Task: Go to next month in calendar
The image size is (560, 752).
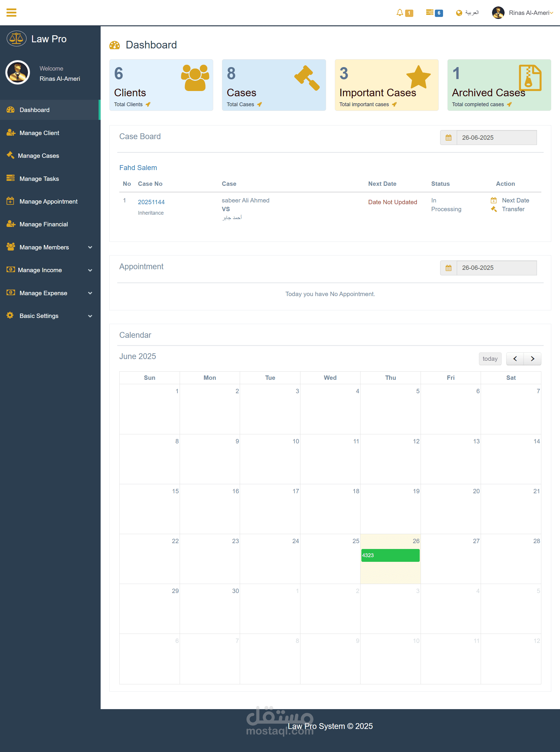Action: click(x=532, y=359)
